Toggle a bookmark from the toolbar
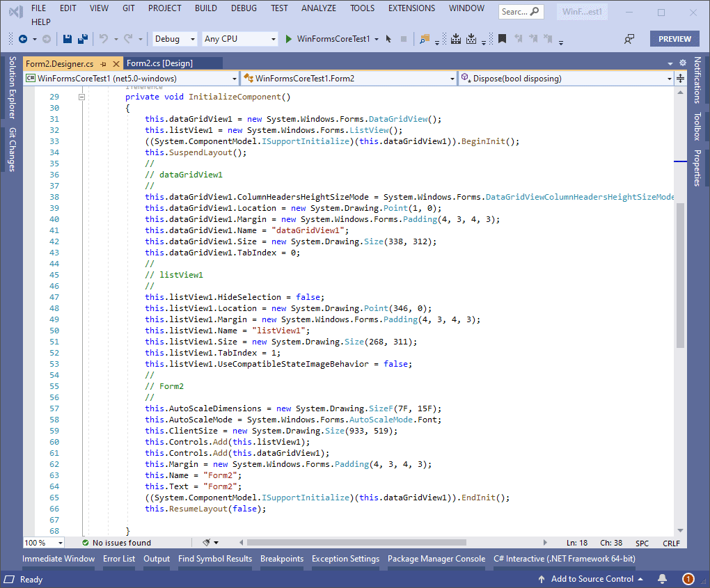 click(x=503, y=39)
